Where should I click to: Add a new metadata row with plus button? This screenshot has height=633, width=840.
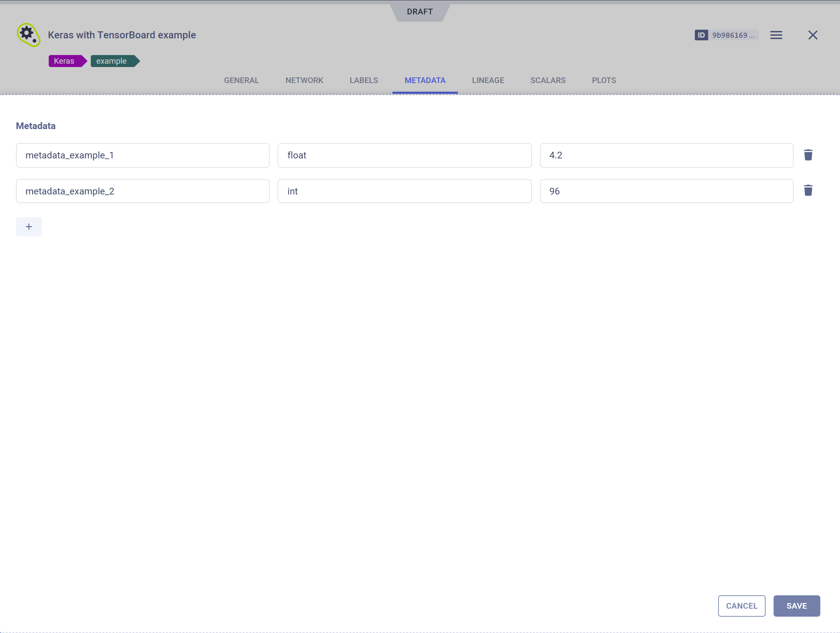(28, 226)
